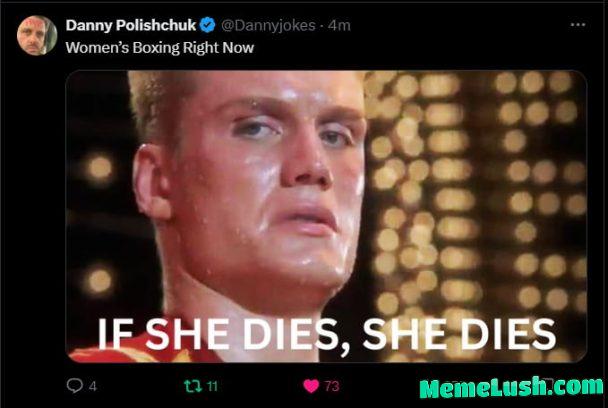Click the Danny Polishchuk display name
Image resolution: width=608 pixels, height=408 pixels.
[x=131, y=25]
